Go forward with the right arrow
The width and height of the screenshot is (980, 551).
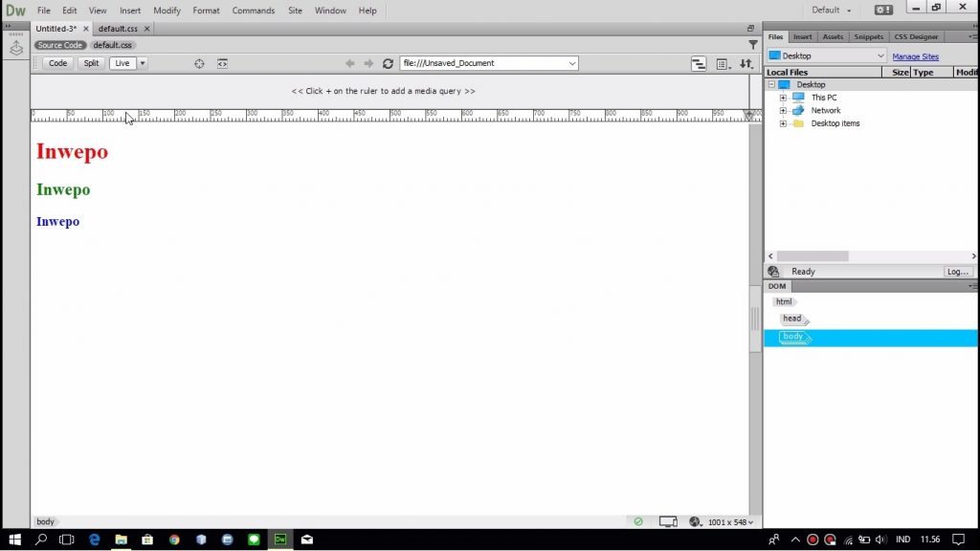[368, 64]
